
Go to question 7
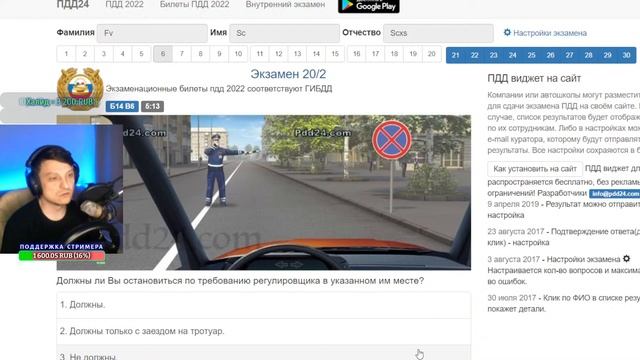tap(182, 54)
